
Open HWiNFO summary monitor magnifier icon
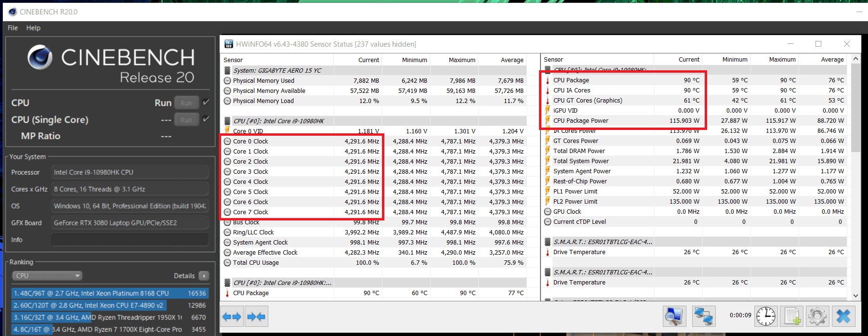674,316
